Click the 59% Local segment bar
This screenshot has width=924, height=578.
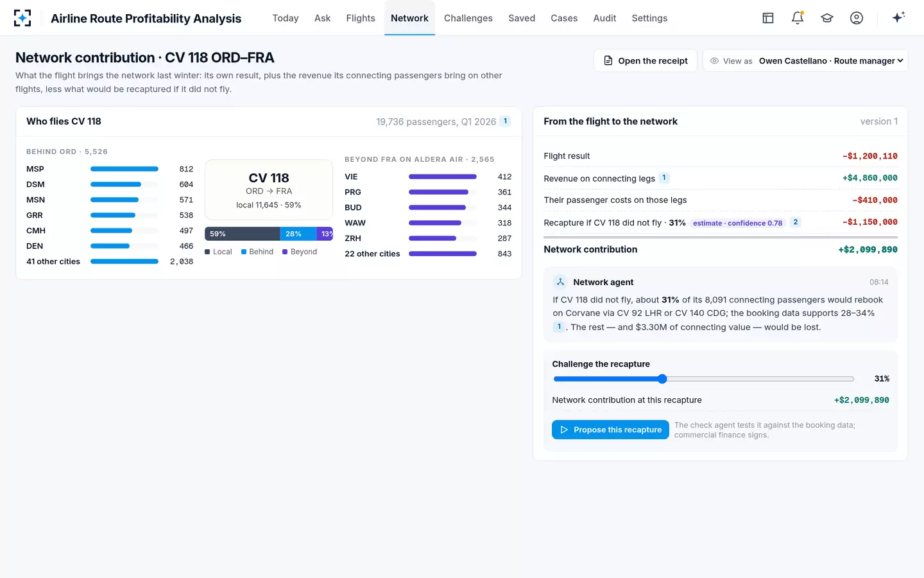[x=243, y=234]
